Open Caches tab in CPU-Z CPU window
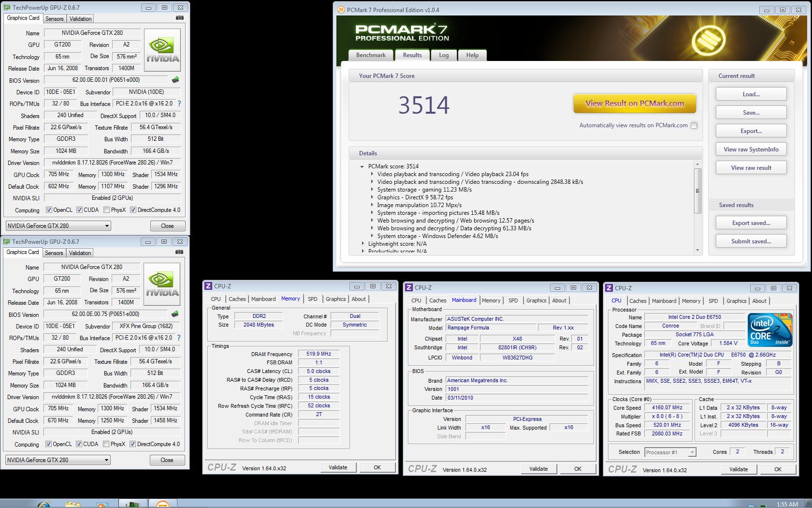 tap(638, 301)
